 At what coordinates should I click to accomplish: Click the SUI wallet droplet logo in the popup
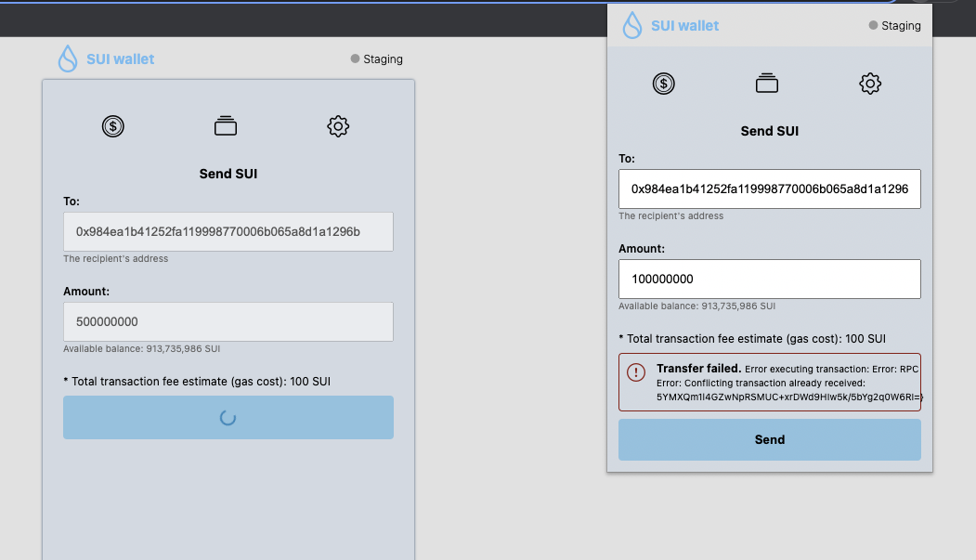(633, 25)
